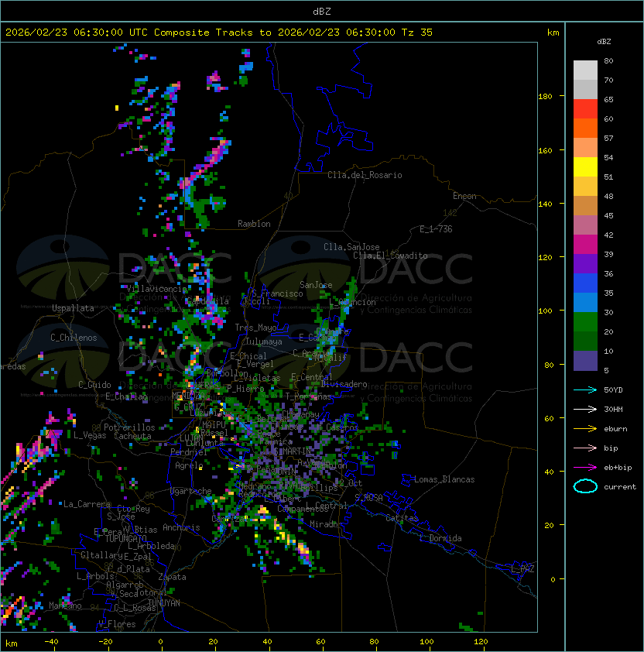This screenshot has height=652, width=644.
Task: Click the 'Tz 35' value in the header
Action: [417, 33]
